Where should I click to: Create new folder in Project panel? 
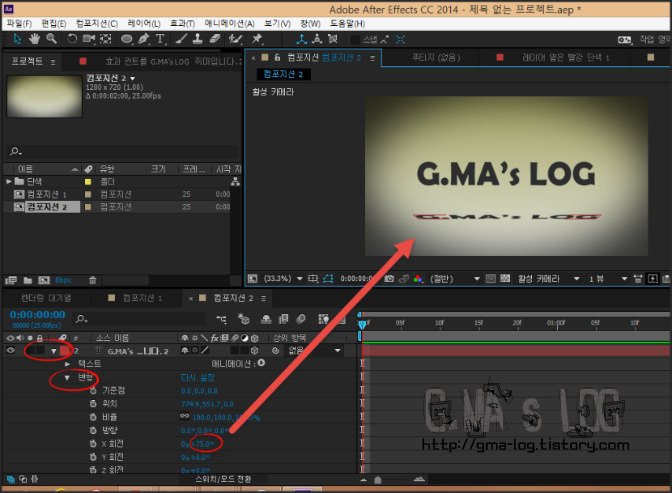(28, 280)
